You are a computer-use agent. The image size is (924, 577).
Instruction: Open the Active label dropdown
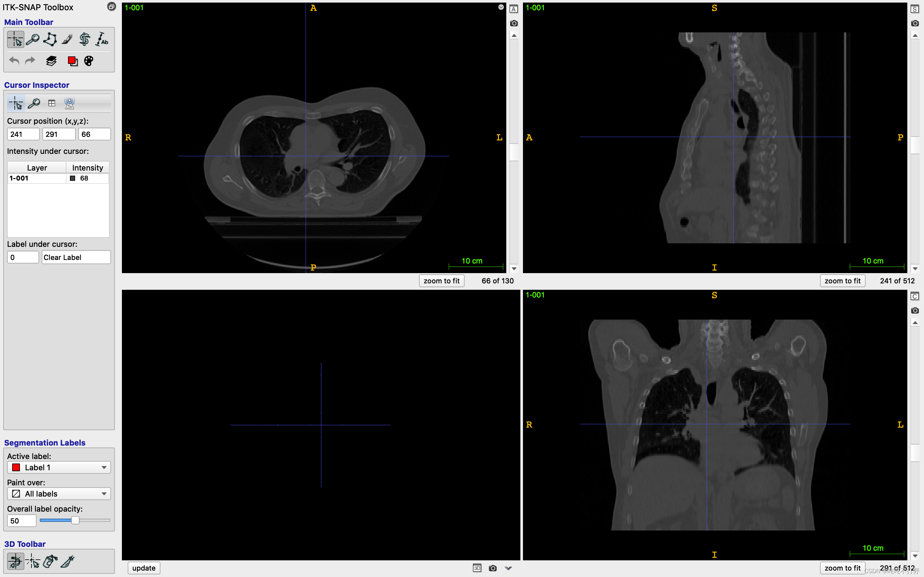pyautogui.click(x=59, y=467)
